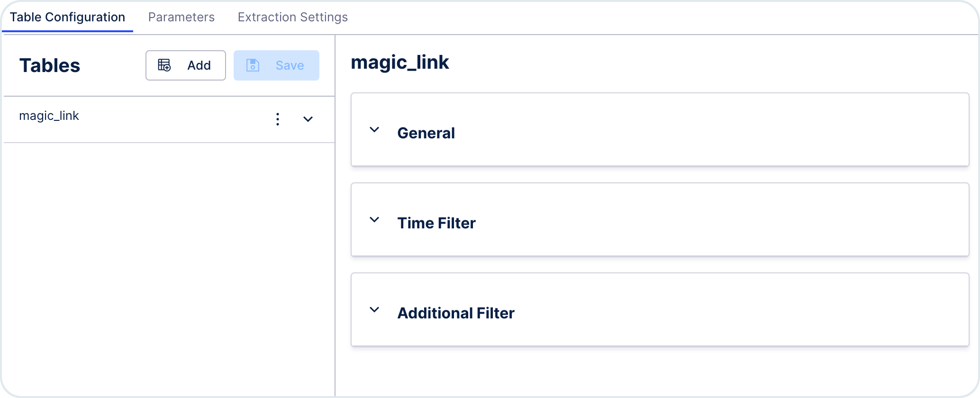Click the magic_link heading in the detail pane

point(400,63)
